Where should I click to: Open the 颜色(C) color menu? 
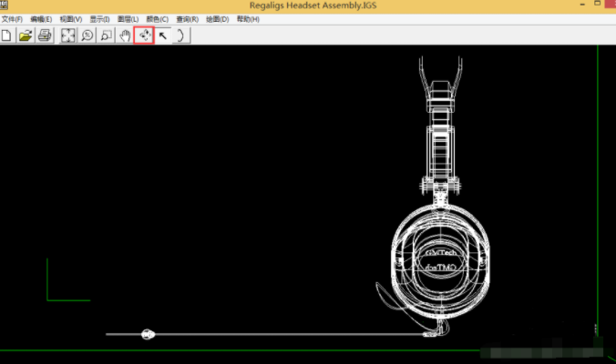[159, 19]
